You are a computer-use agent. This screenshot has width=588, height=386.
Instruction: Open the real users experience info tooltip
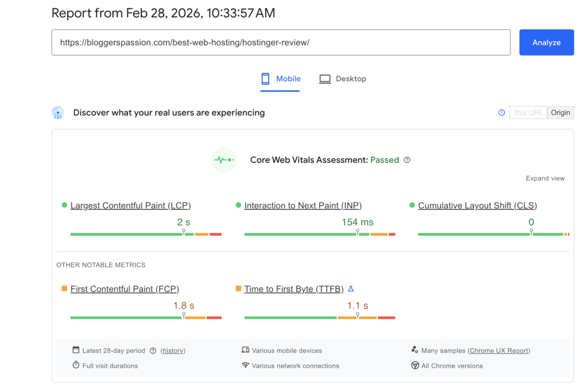(x=501, y=112)
